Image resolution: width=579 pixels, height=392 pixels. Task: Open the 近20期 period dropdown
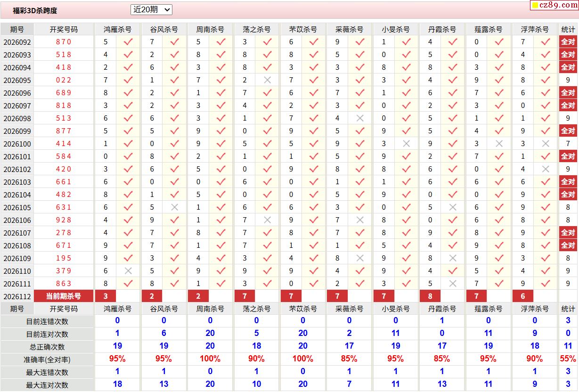151,9
